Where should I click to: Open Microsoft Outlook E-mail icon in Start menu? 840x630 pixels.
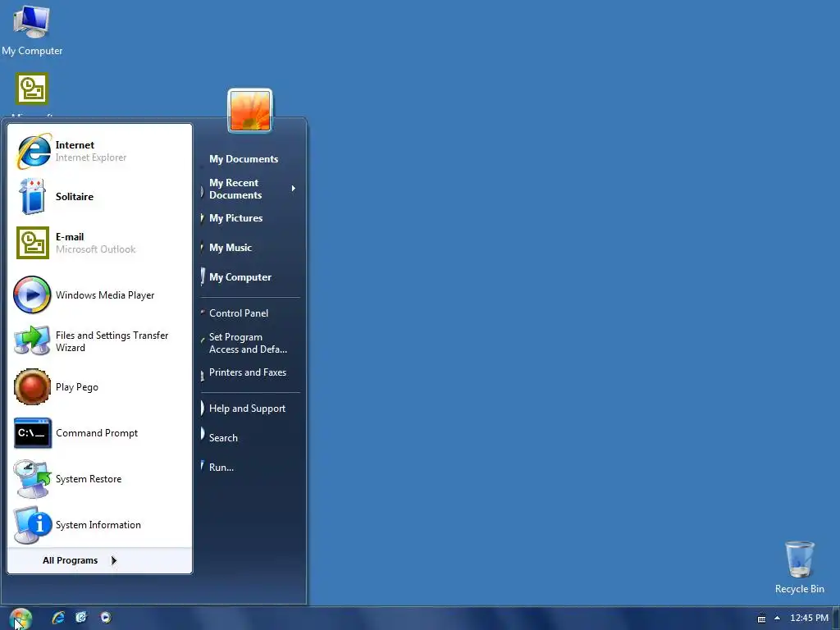pos(33,243)
